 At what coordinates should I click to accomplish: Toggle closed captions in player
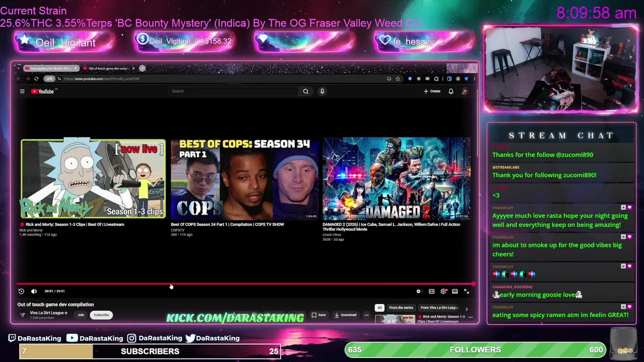click(431, 291)
